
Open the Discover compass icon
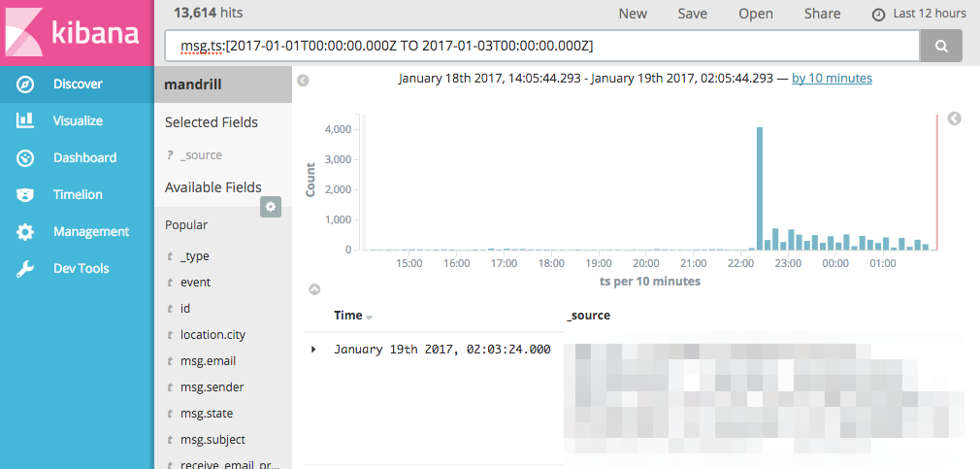[x=25, y=84]
